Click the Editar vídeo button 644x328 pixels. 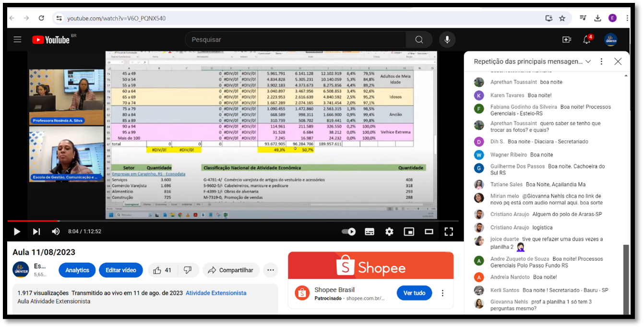coord(120,270)
